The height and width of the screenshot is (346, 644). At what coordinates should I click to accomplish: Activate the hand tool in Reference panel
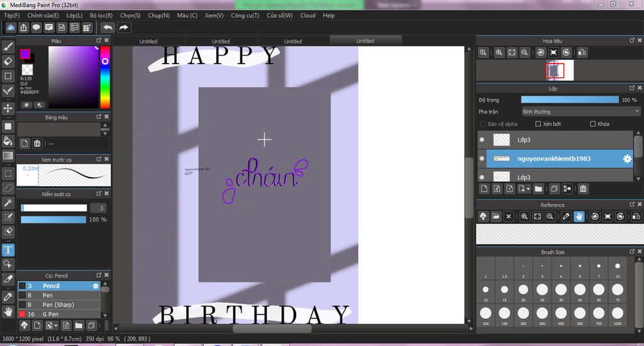click(x=579, y=216)
